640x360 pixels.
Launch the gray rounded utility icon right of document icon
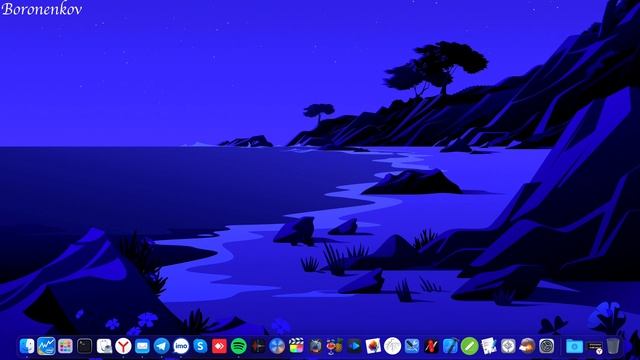(x=508, y=346)
